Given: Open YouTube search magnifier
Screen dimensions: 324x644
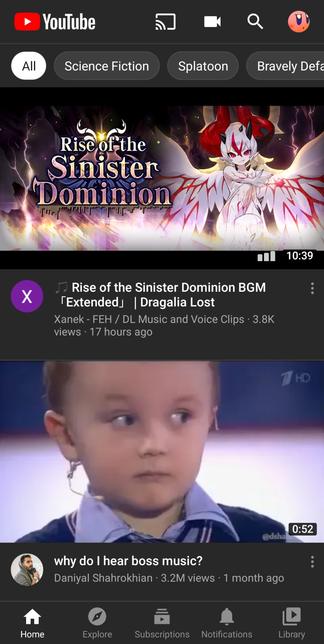Looking at the screenshot, I should point(255,22).
